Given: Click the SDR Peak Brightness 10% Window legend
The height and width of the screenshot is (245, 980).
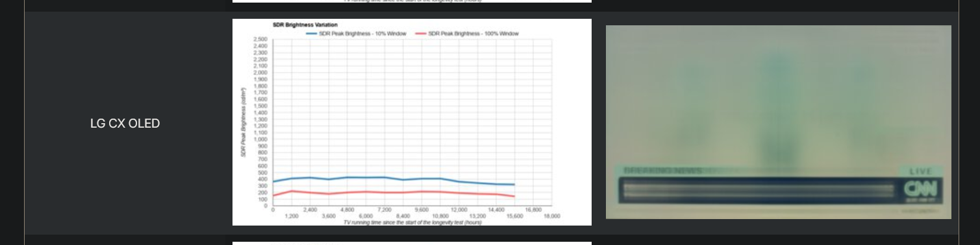Looking at the screenshot, I should click(356, 33).
